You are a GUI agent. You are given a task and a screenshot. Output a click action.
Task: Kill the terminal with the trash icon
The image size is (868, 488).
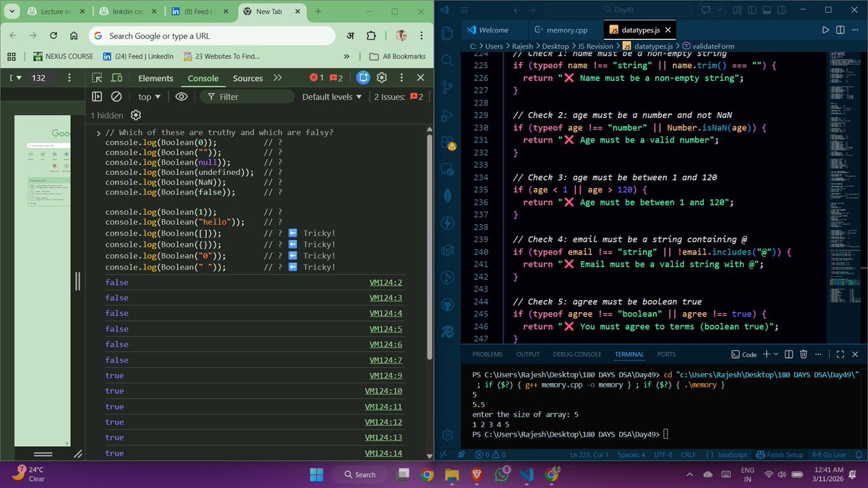(x=803, y=354)
